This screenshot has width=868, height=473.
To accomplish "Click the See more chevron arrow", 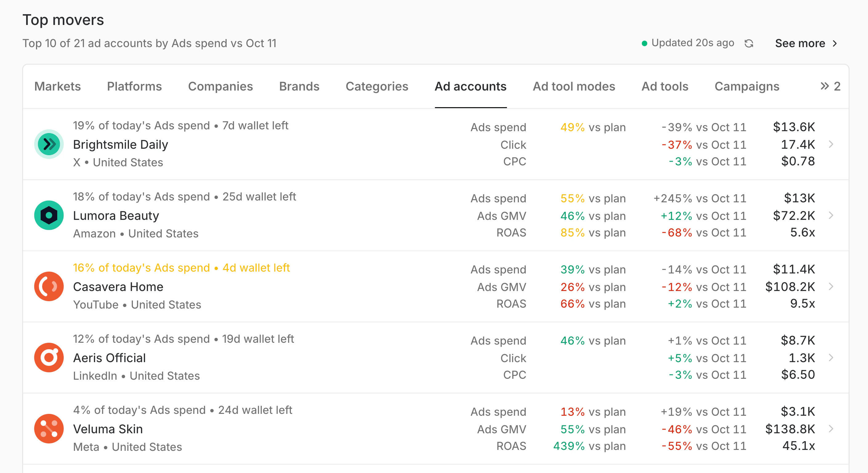I will point(835,43).
